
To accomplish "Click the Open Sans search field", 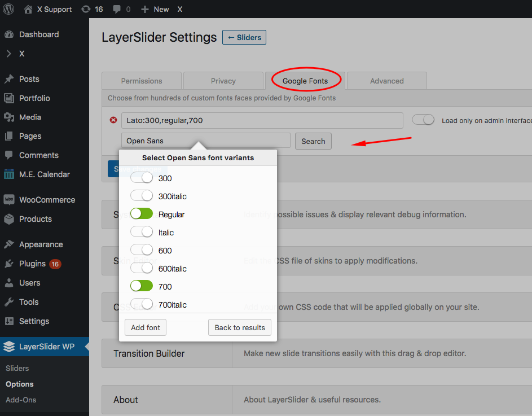I will 206,141.
